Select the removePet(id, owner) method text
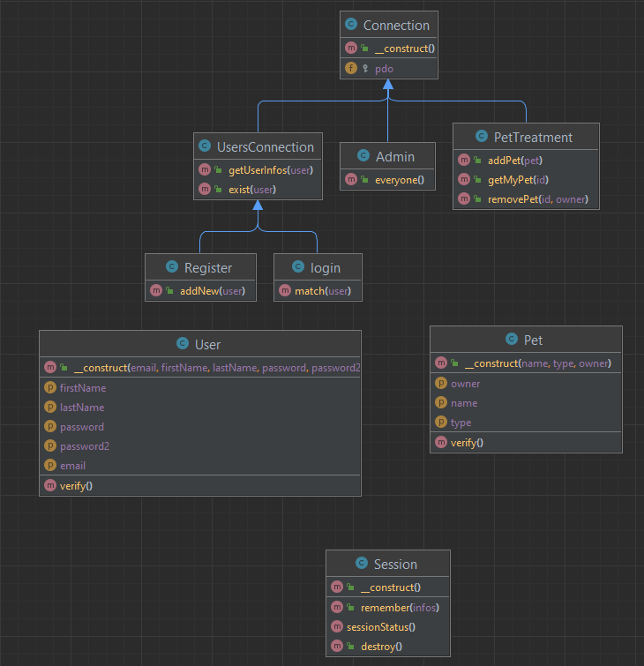Screen dimensions: 644x666 pyautogui.click(x=538, y=199)
